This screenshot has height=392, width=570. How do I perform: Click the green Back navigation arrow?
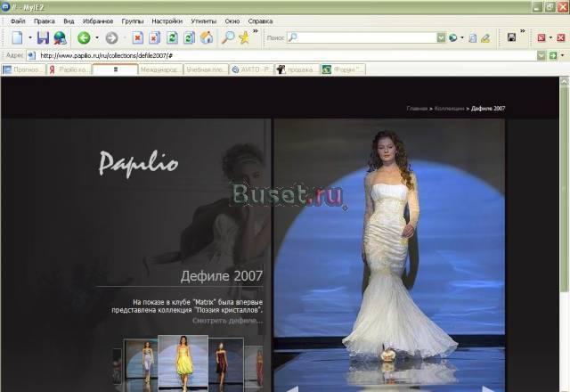(x=84, y=37)
